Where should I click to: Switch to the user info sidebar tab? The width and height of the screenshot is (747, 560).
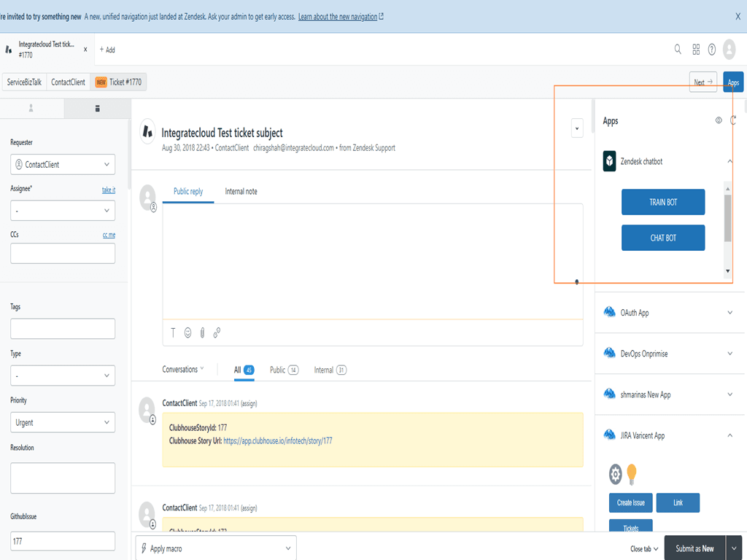tap(31, 109)
